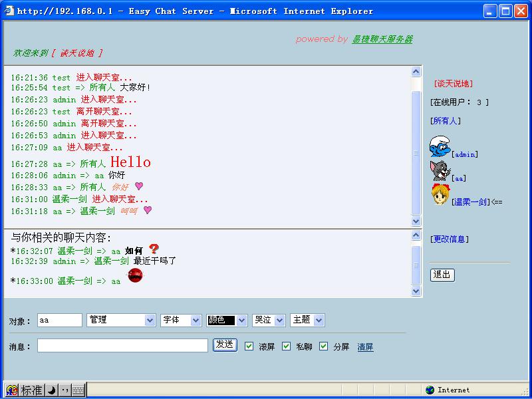532x399 pixels.
Task: Click the pink heart in the 16:28:33 message
Action: click(x=139, y=186)
